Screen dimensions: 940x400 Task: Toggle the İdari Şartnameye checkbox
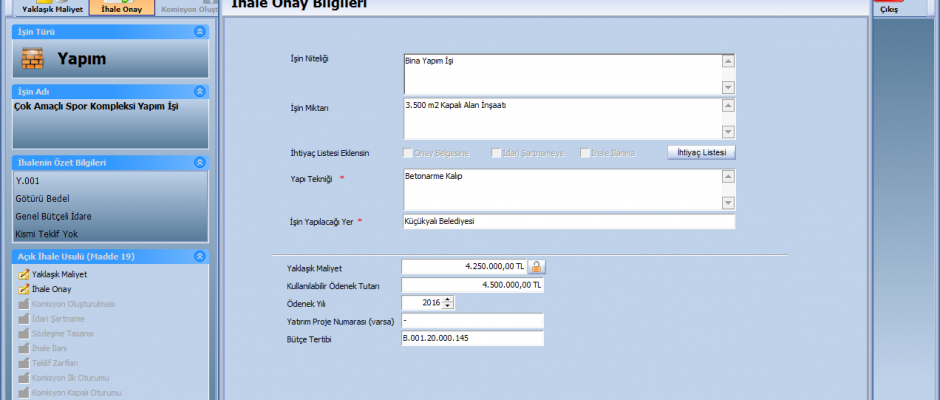pyautogui.click(x=496, y=153)
